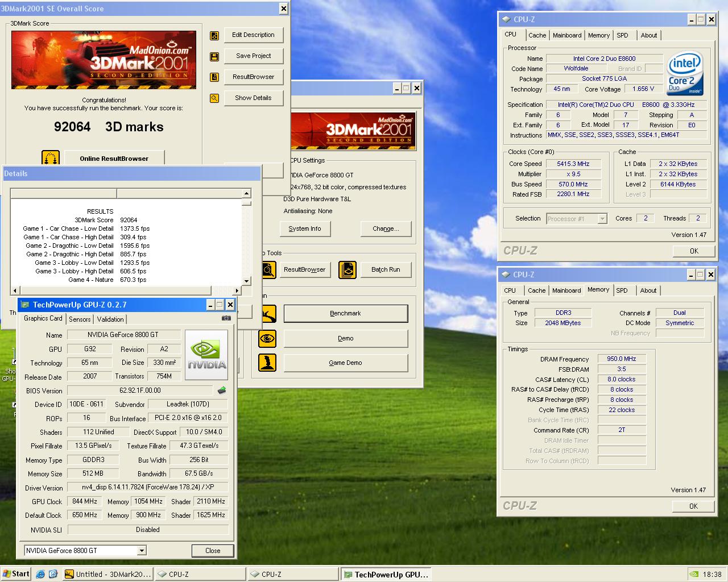Click the Edit Description icon

click(214, 35)
